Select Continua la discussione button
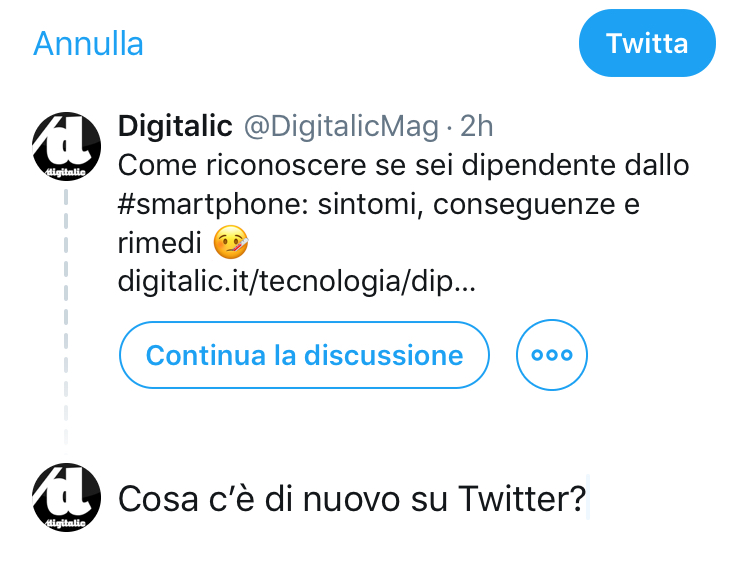The height and width of the screenshot is (569, 750). tap(304, 355)
